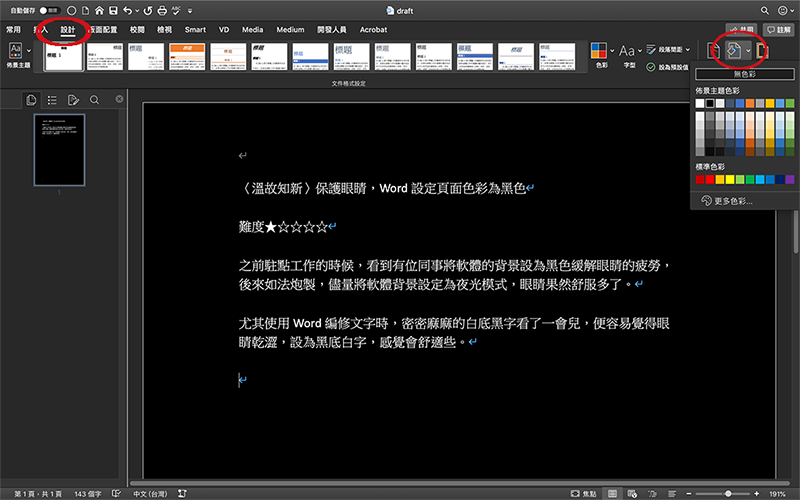Pick the orange theme color swatch
This screenshot has width=800, height=500.
pyautogui.click(x=749, y=104)
